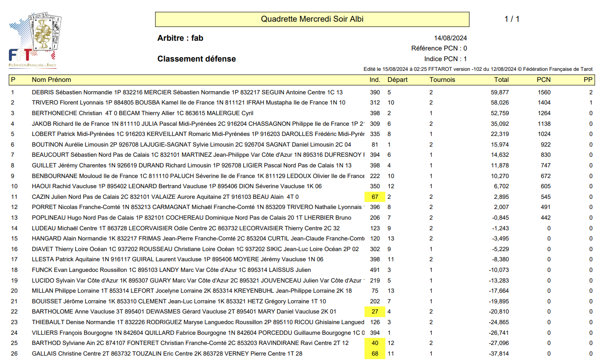Select the PORRET Nicolas team row
Screen dimensions: 601x364
click(x=302, y=207)
